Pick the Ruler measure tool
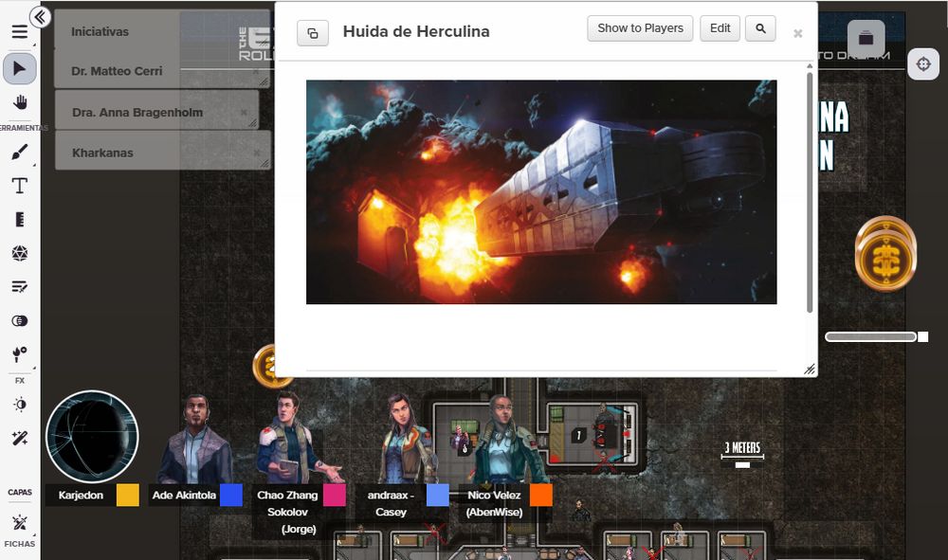The width and height of the screenshot is (948, 560). click(x=19, y=219)
